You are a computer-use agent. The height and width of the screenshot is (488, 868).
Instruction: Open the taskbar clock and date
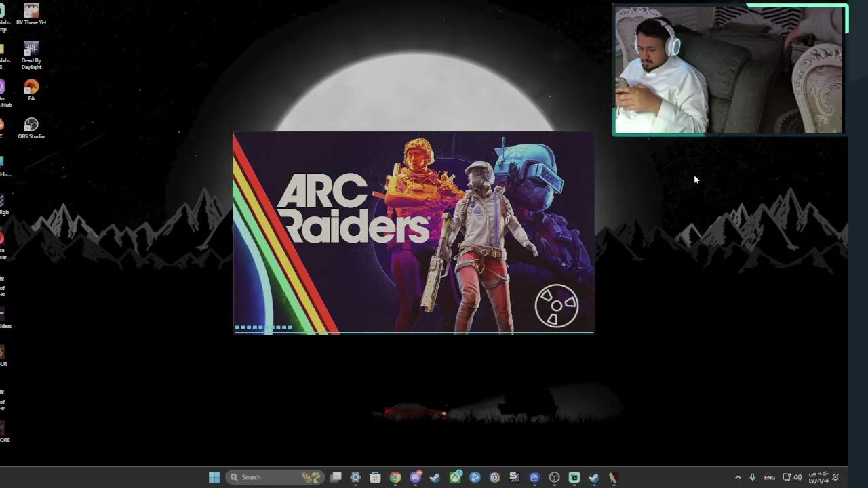[x=818, y=477]
